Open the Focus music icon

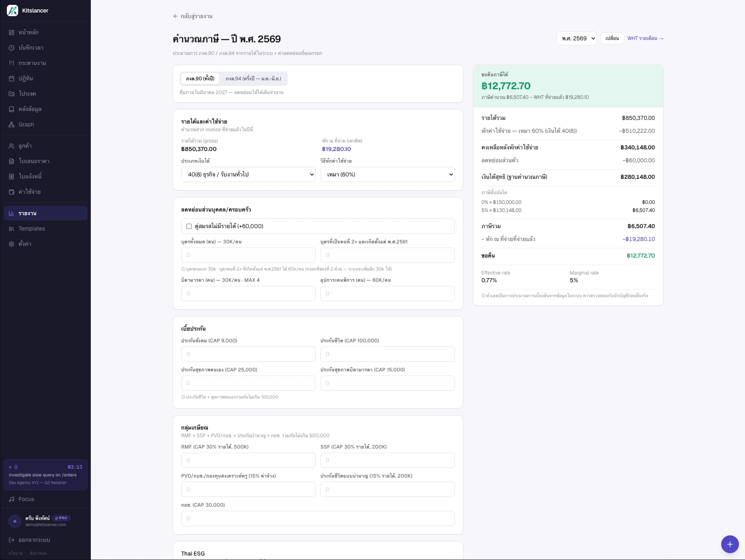[12, 499]
